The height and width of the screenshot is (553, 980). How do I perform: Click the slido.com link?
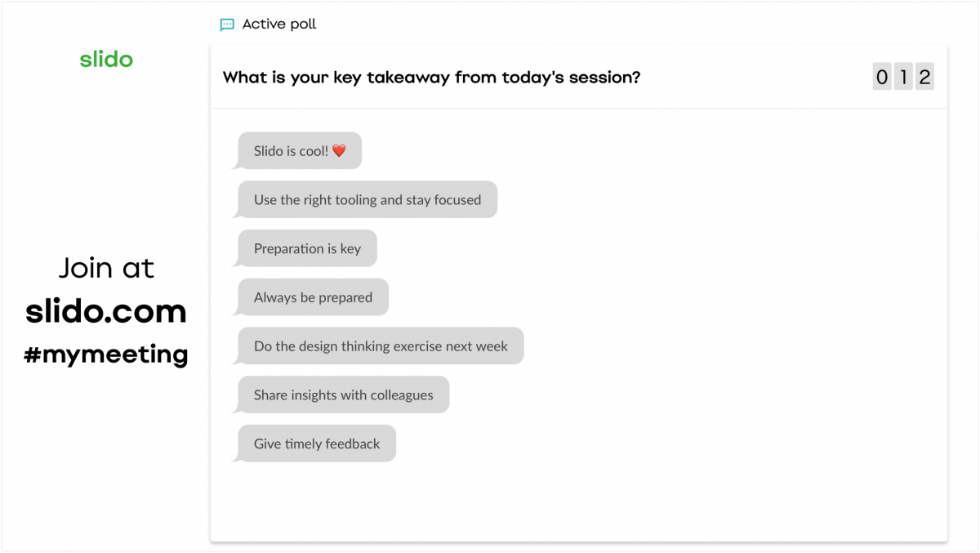106,312
